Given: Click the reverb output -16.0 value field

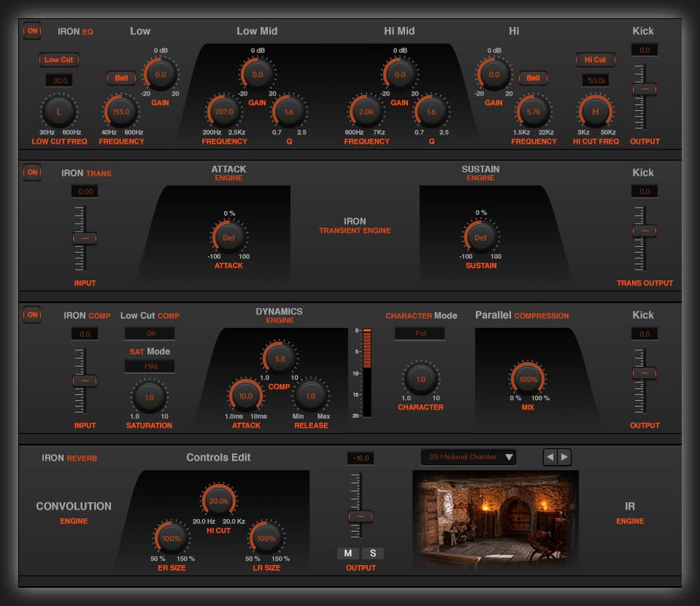Looking at the screenshot, I should tap(361, 458).
